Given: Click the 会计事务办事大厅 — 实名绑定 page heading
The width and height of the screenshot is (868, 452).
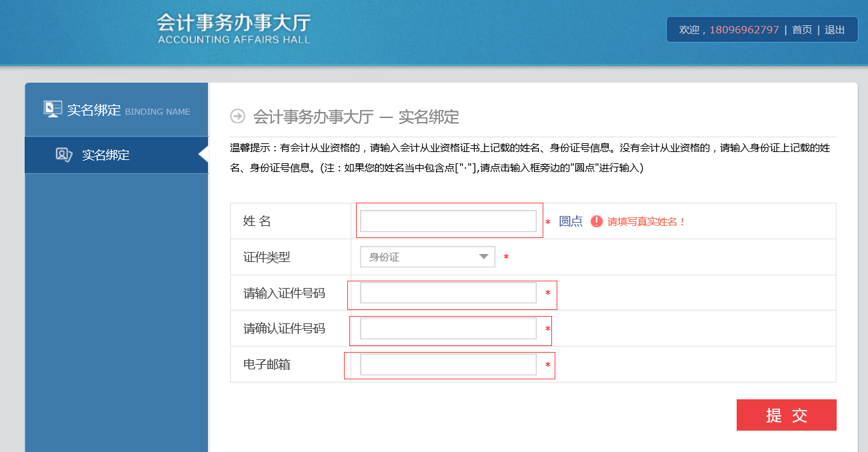Looking at the screenshot, I should [x=356, y=117].
